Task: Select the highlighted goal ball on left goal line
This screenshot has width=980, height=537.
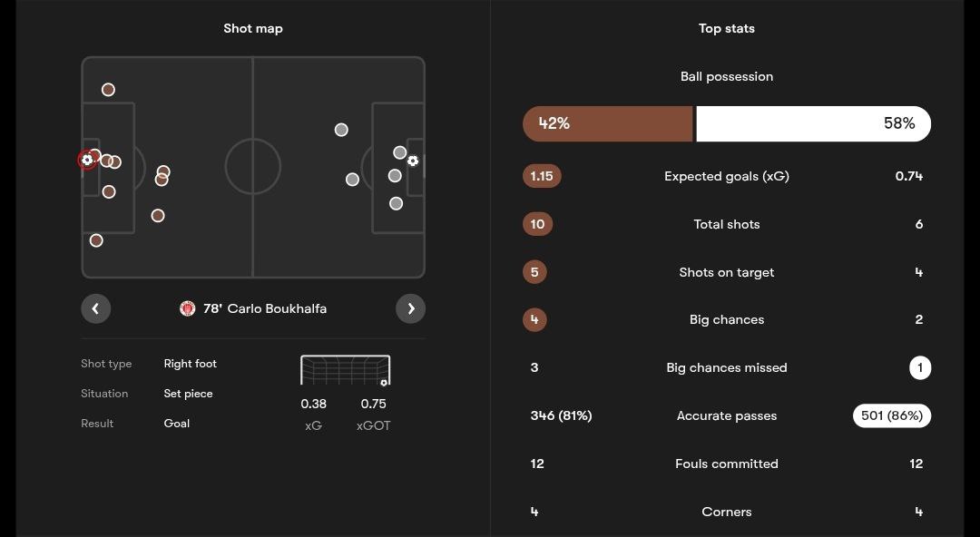Action: (87, 160)
